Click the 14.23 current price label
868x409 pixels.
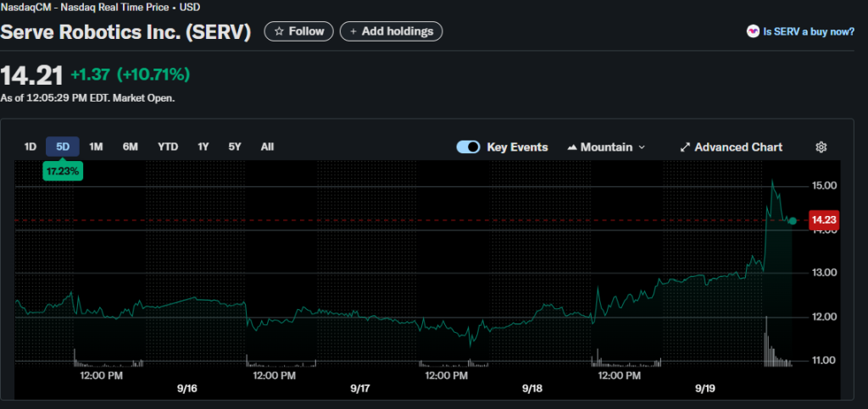pos(824,220)
